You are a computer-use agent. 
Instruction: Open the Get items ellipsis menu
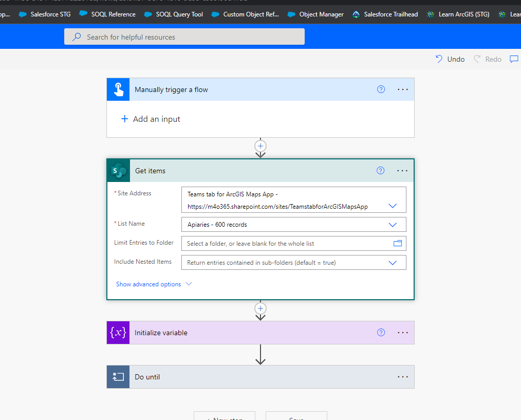click(x=402, y=171)
